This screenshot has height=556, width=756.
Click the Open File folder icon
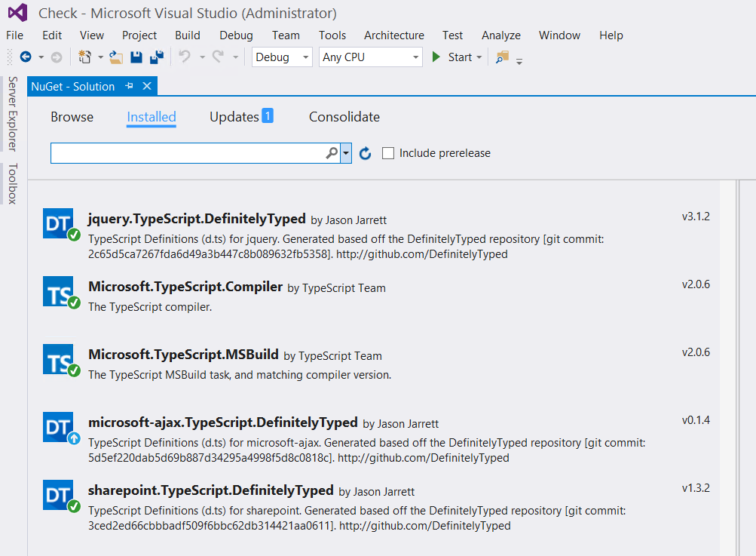click(x=116, y=57)
